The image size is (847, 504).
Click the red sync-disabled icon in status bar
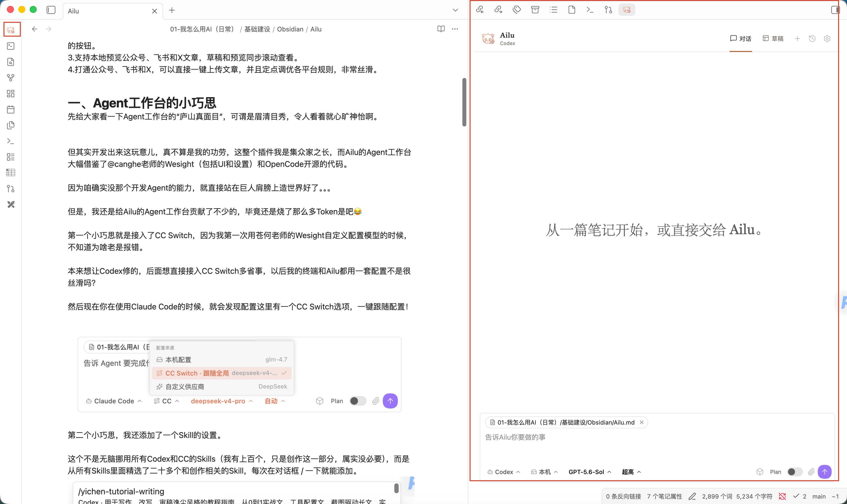tap(782, 496)
